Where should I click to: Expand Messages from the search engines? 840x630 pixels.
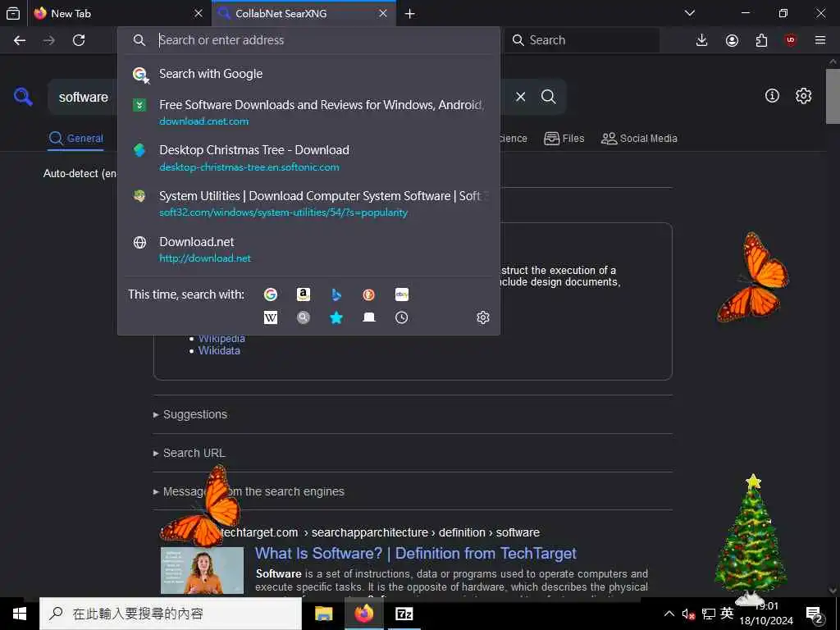click(x=249, y=492)
